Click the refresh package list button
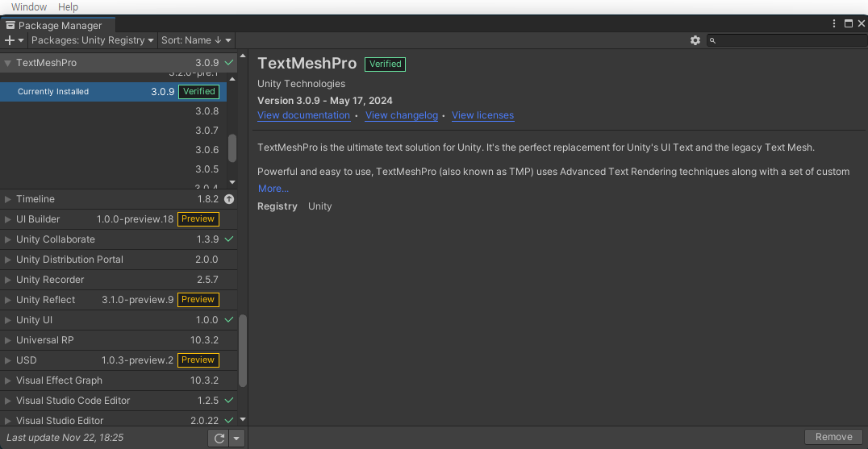The image size is (868, 449). pos(219,439)
